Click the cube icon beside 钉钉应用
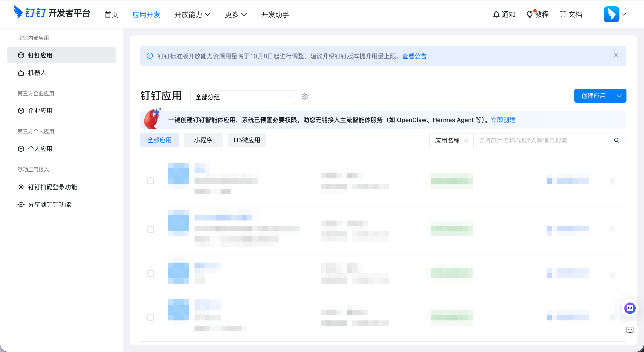The width and height of the screenshot is (644, 352). coord(21,55)
